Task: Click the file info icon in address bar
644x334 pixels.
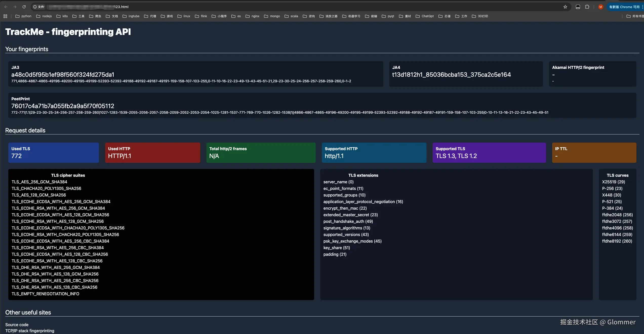Action: pos(35,7)
